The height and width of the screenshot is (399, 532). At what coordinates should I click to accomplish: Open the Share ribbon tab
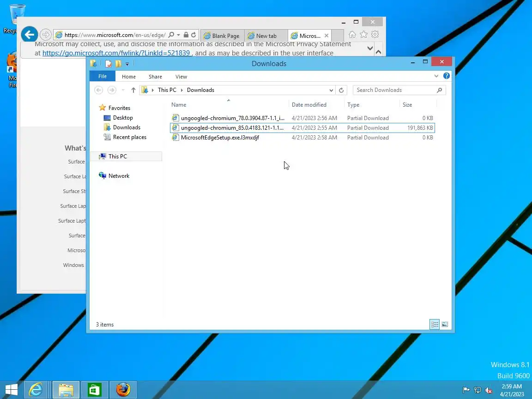[x=155, y=77]
